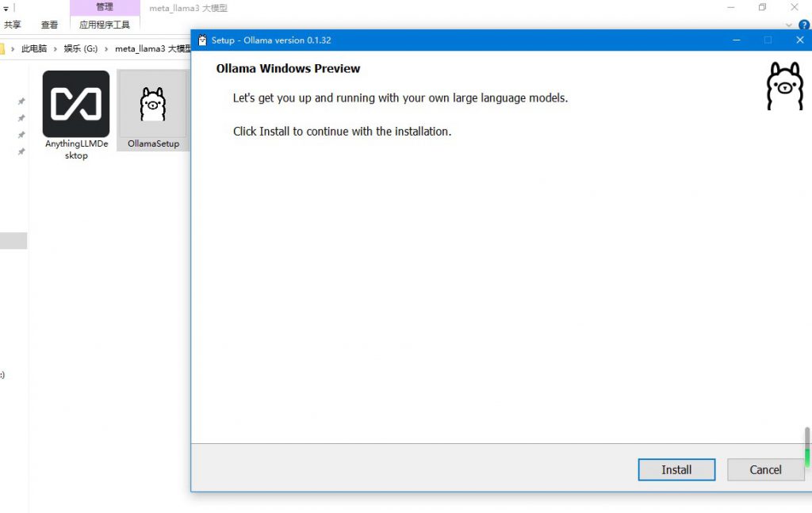Viewport: 812px width, 513px height.
Task: Navigate to 娱乐 (G:) in address breadcrumb
Action: click(x=81, y=49)
